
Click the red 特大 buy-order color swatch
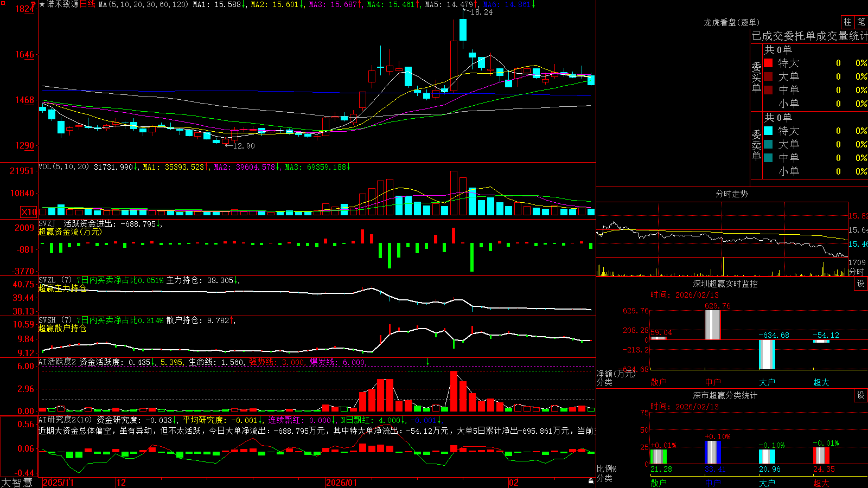768,63
